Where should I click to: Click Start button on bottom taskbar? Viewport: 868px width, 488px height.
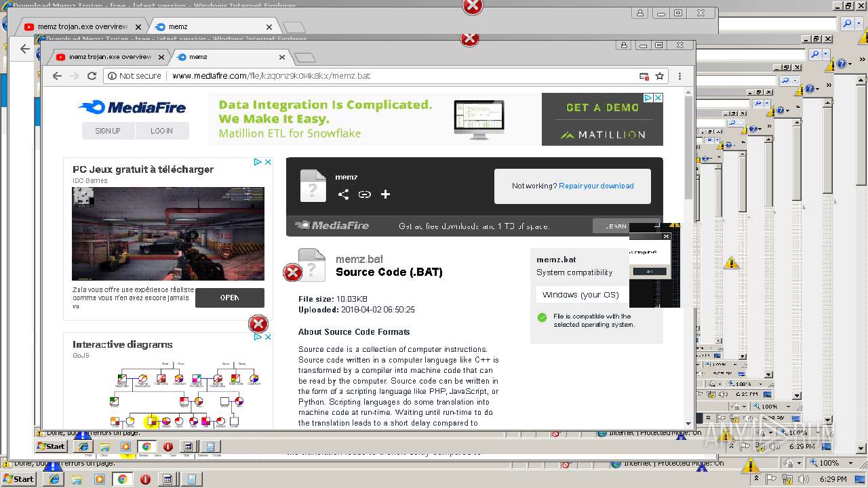coord(18,479)
